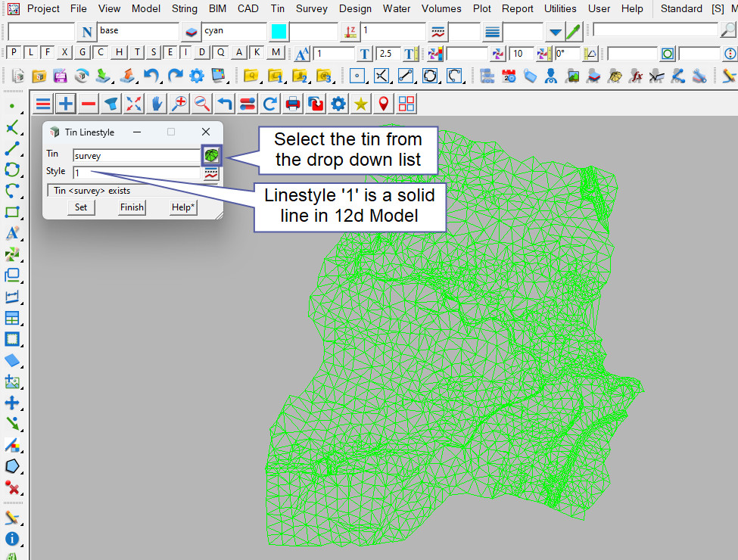Click the pan hand tool icon
Viewport: 738px width, 560px height.
tap(157, 104)
